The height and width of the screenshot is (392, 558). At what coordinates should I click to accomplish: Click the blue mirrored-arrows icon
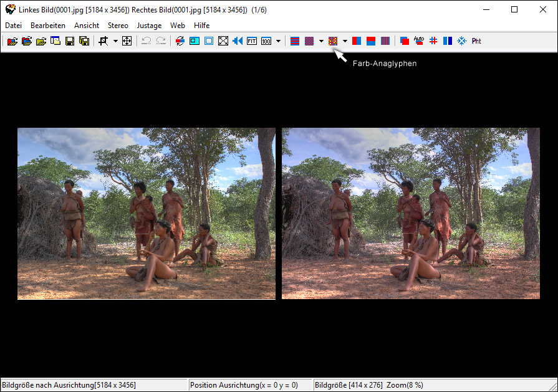coord(238,41)
